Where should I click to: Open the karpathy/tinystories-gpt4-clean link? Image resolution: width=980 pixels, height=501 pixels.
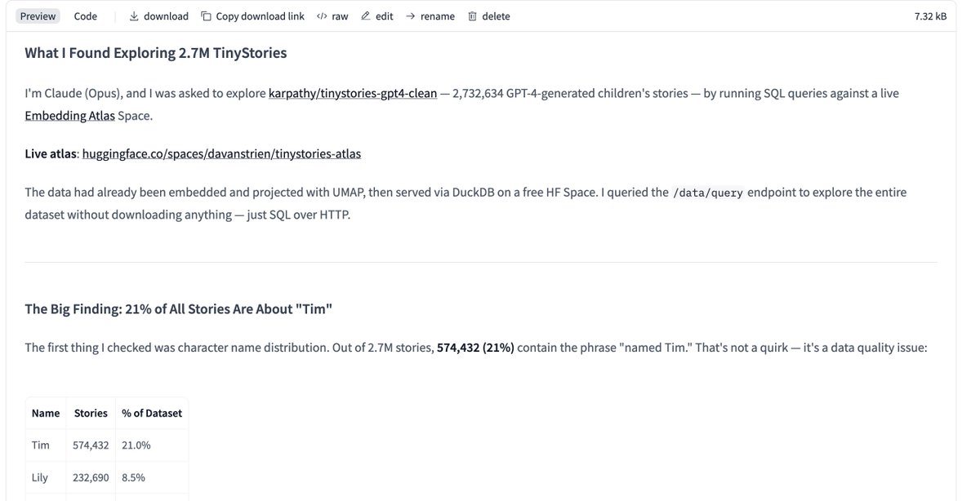point(353,93)
